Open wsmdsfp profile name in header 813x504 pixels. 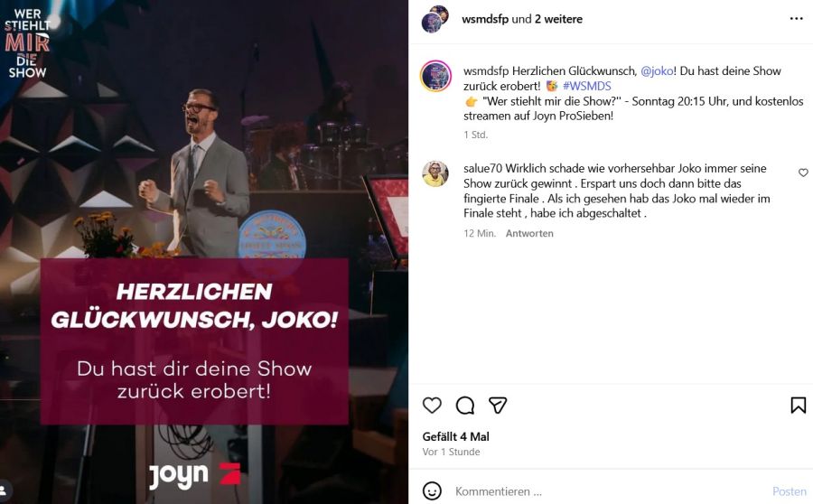click(x=485, y=19)
